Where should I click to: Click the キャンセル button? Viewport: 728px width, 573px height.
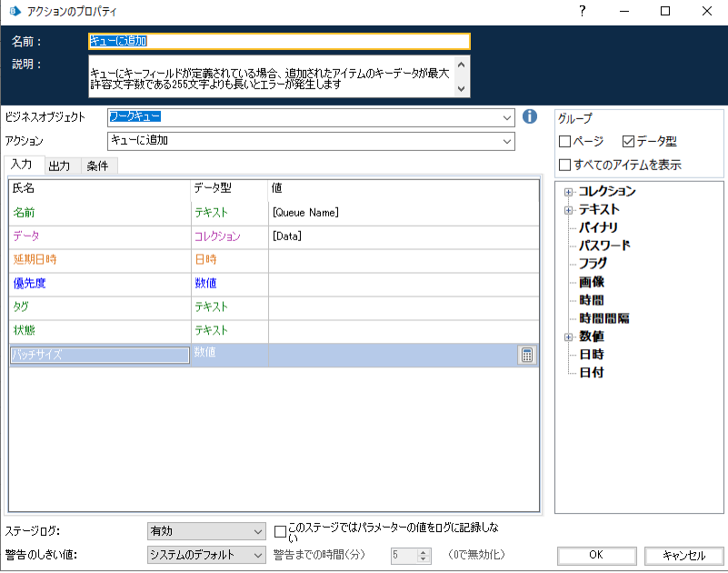point(683,555)
